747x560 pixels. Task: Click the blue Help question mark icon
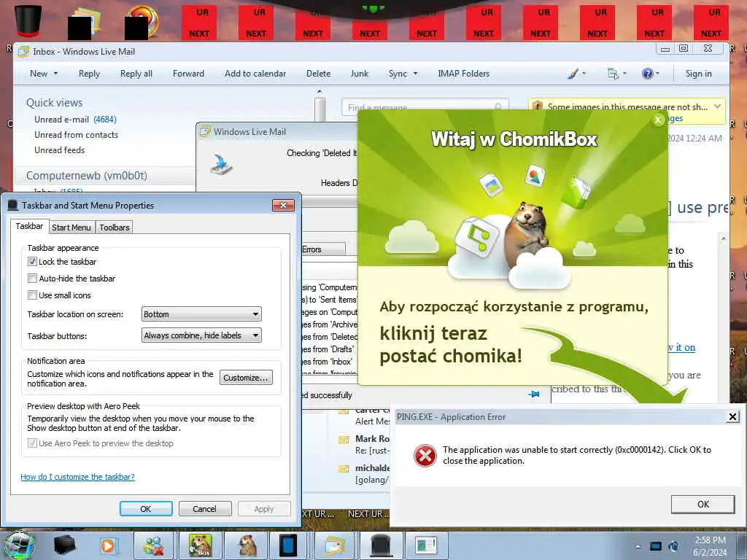[647, 74]
